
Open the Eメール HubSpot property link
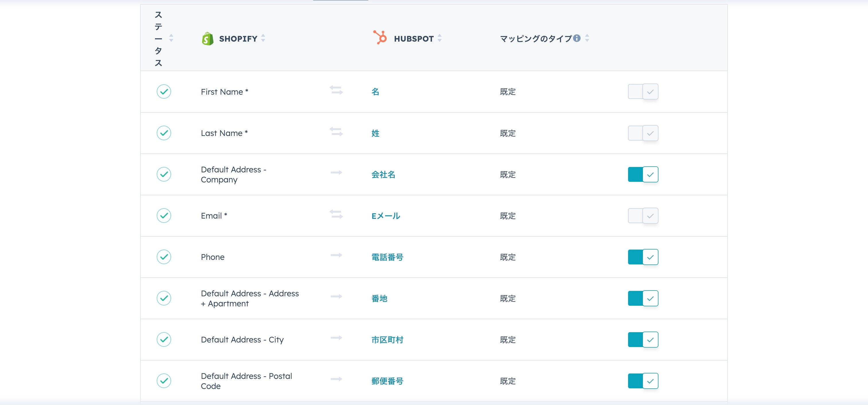(385, 216)
